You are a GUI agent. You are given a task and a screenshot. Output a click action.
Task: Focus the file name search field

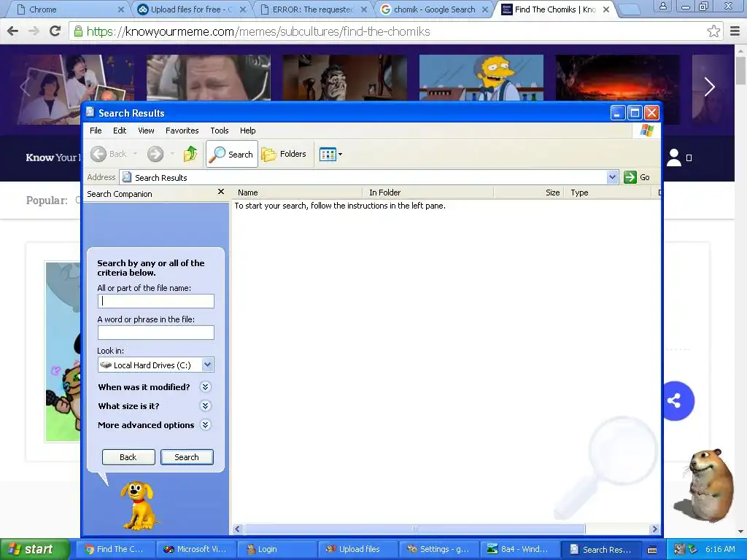coord(156,301)
